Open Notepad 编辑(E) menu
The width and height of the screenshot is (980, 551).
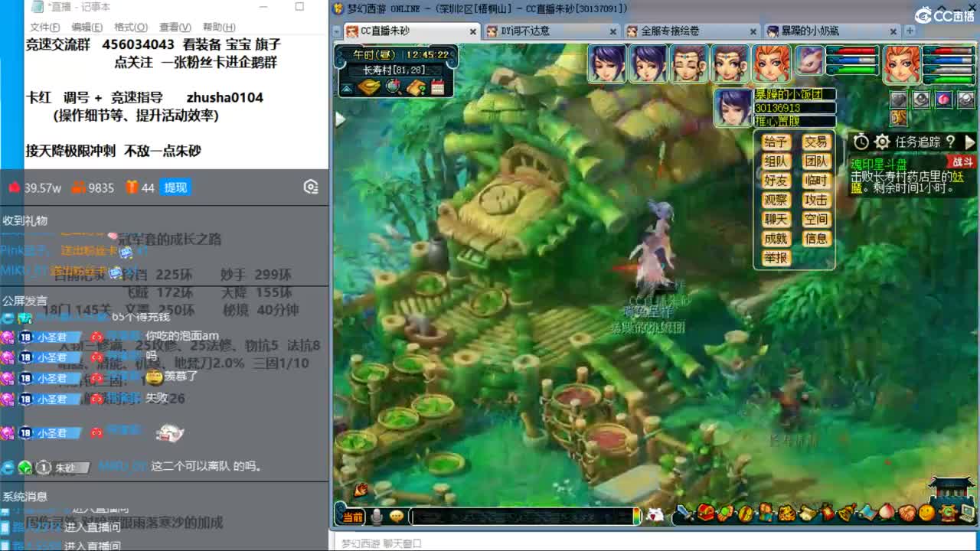point(87,27)
